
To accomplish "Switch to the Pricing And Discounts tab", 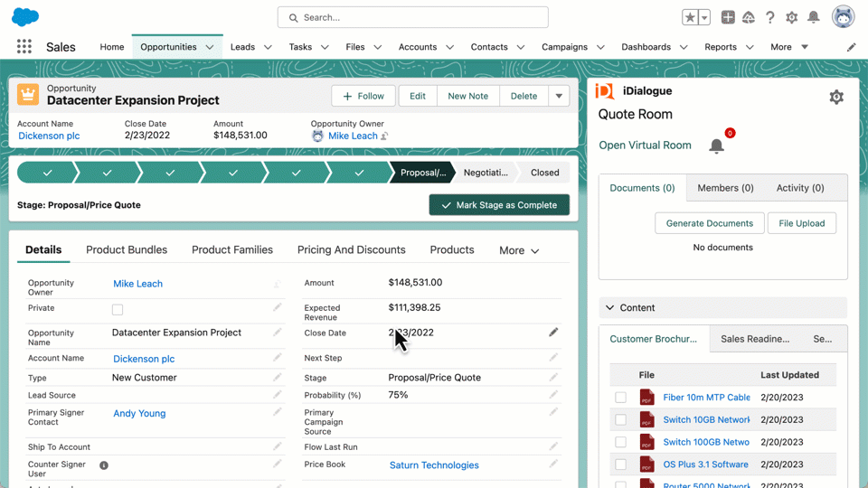I will tap(351, 249).
